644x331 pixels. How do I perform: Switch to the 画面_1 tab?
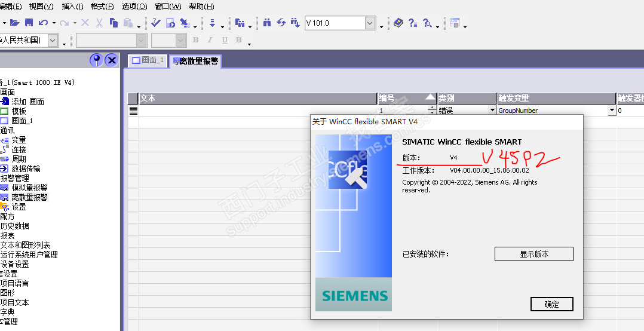[148, 60]
